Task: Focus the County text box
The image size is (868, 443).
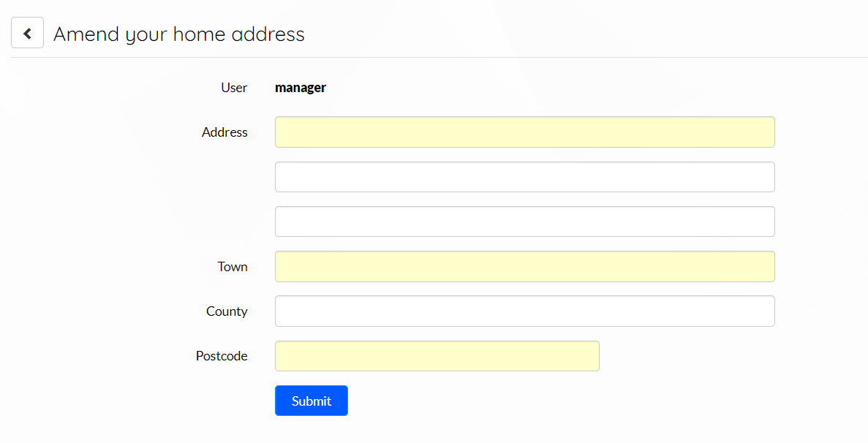Action: pos(525,311)
